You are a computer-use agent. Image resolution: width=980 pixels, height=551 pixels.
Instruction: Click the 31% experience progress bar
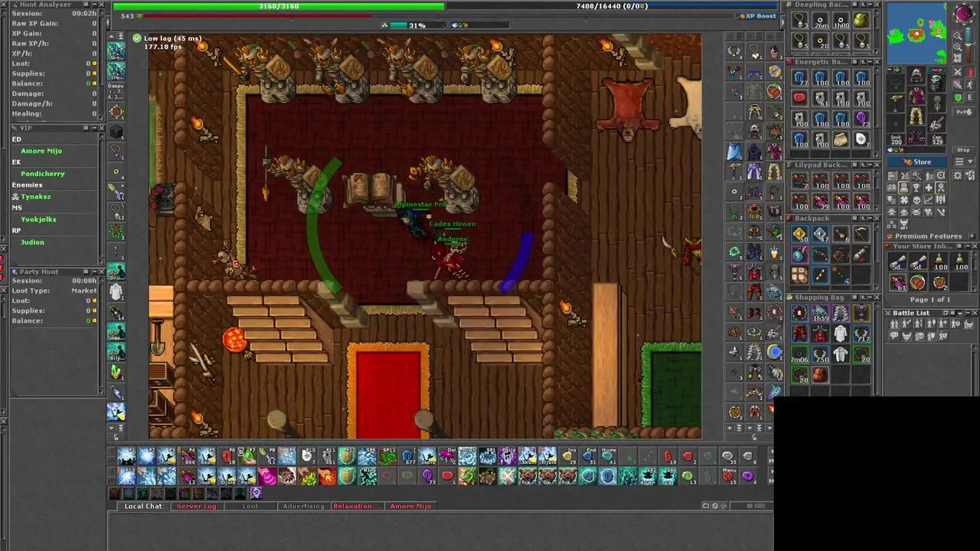click(x=417, y=25)
